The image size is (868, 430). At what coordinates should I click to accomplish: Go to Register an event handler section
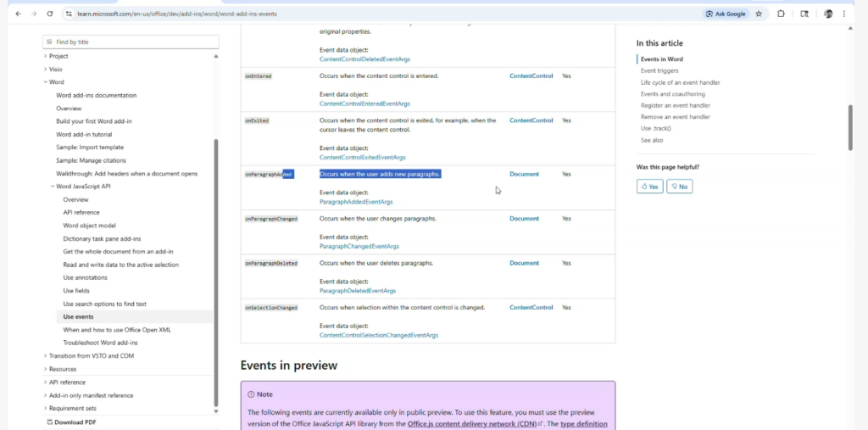[x=675, y=105]
